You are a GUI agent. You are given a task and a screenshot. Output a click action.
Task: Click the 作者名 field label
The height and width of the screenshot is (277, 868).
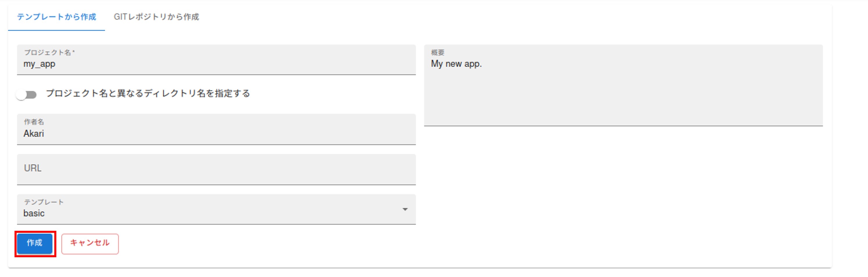(34, 122)
